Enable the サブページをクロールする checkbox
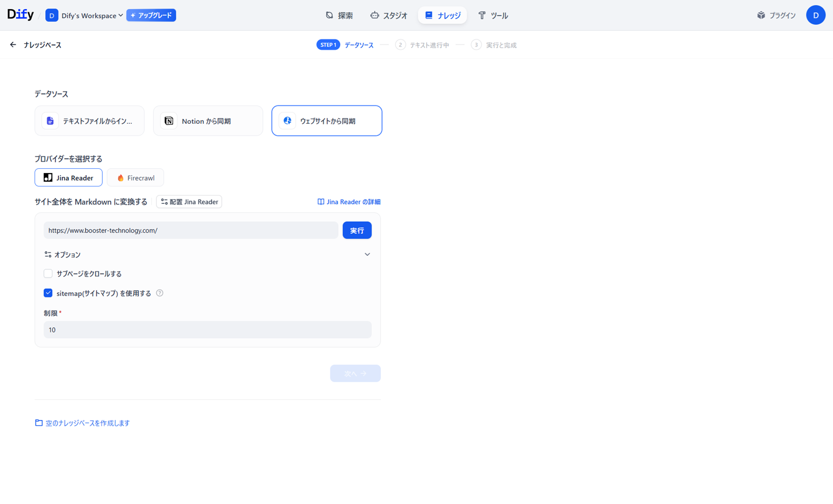Image resolution: width=833 pixels, height=504 pixels. point(48,274)
